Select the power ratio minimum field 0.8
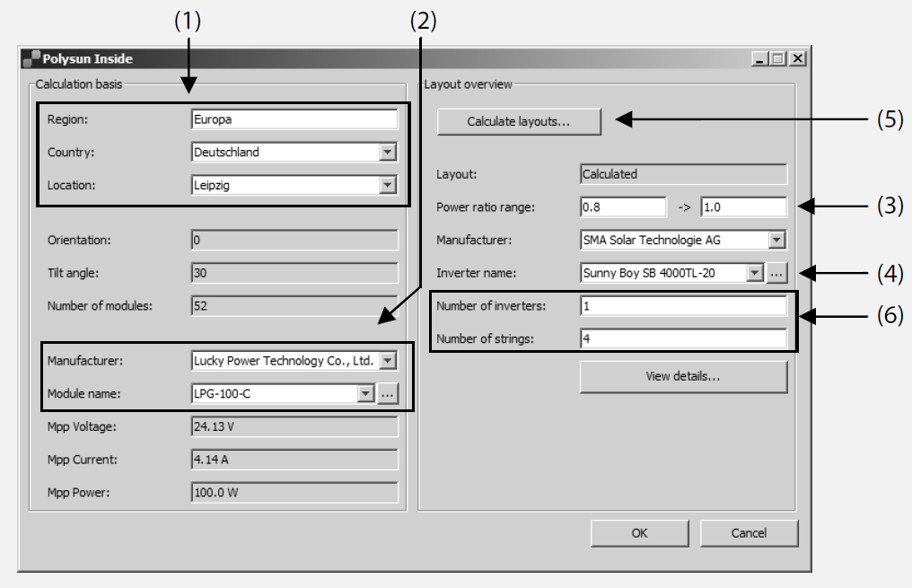This screenshot has width=912, height=588. pos(622,207)
